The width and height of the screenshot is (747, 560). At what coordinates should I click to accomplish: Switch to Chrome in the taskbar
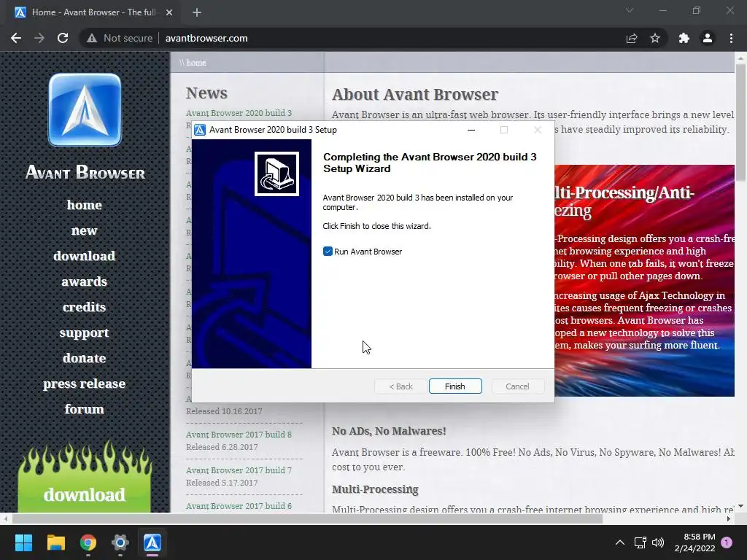(88, 542)
